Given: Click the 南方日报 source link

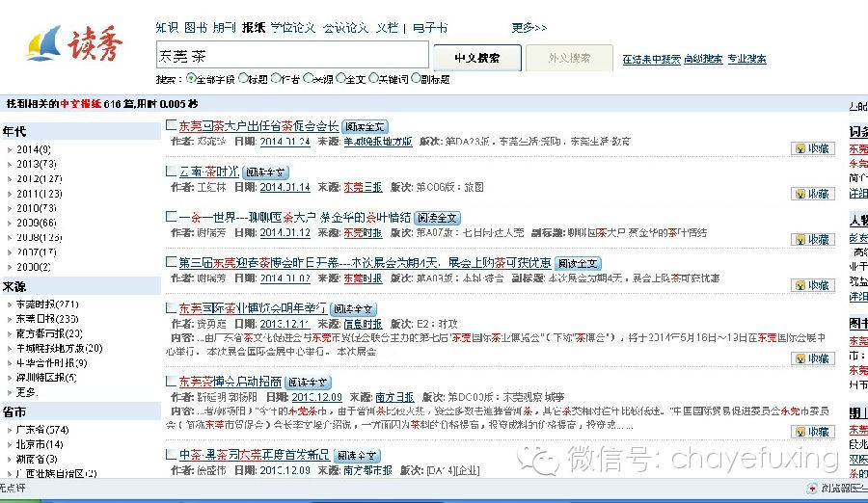Looking at the screenshot, I should click(x=394, y=397).
